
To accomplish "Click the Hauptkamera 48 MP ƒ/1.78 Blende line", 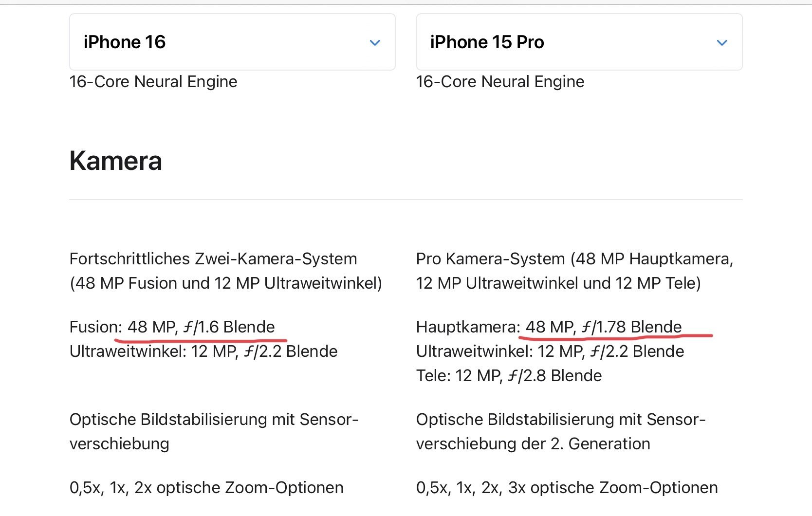I will [x=549, y=327].
